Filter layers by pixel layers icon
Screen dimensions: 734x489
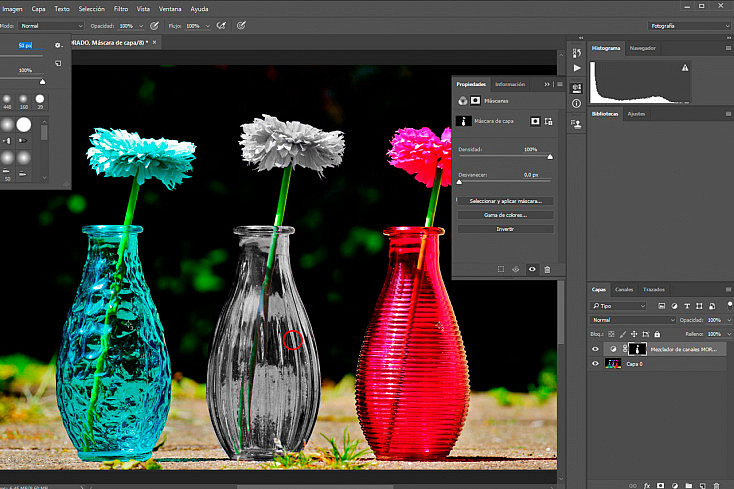[661, 306]
